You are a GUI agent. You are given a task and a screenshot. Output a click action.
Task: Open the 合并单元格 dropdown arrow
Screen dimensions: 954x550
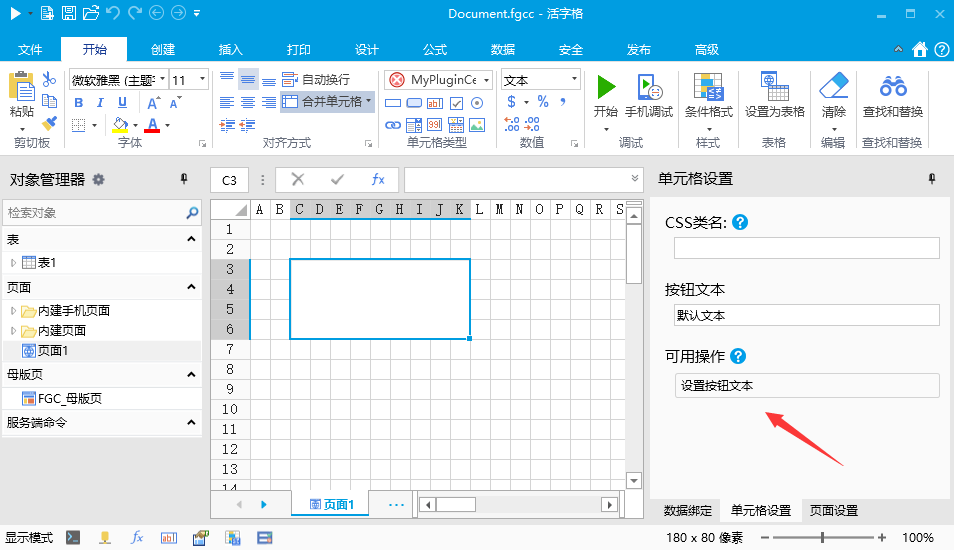tap(368, 102)
